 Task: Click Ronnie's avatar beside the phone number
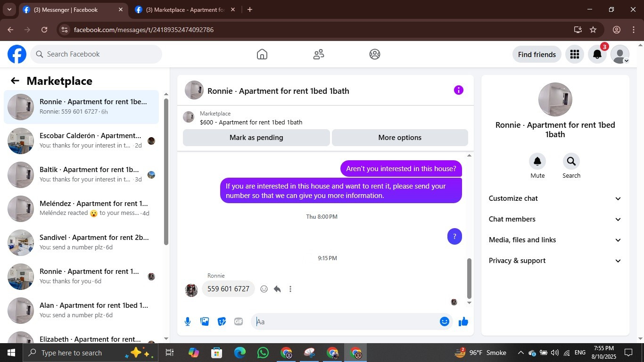191,290
